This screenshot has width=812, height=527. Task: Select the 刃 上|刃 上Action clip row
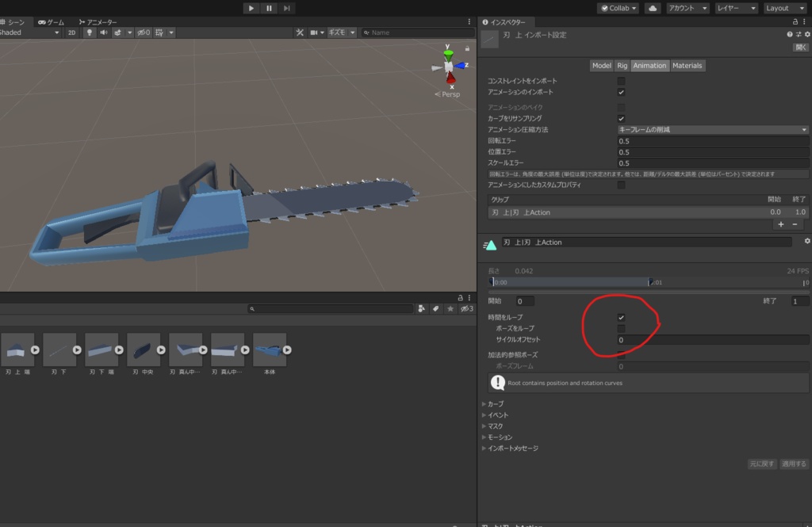648,212
